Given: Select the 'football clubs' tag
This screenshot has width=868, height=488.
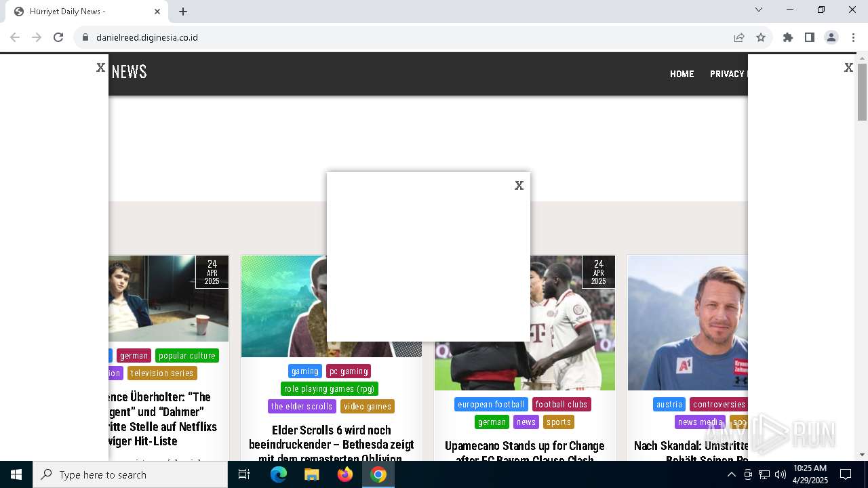Looking at the screenshot, I should coord(561,405).
